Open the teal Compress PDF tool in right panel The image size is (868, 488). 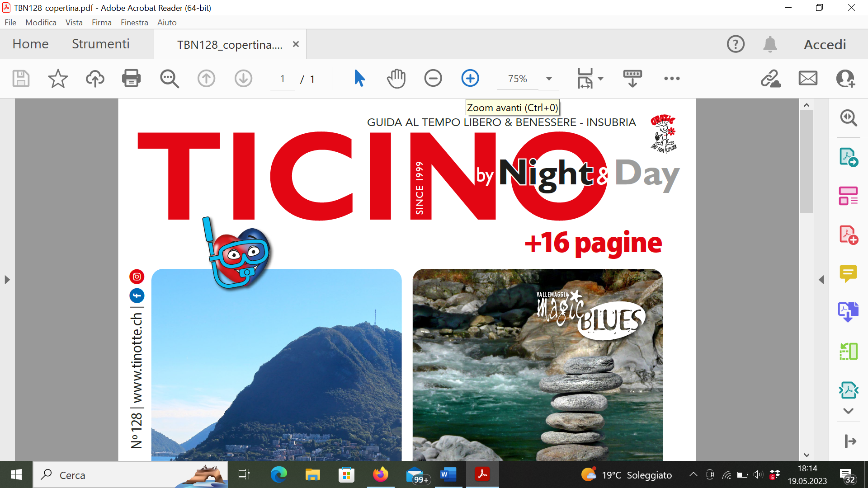pyautogui.click(x=848, y=390)
